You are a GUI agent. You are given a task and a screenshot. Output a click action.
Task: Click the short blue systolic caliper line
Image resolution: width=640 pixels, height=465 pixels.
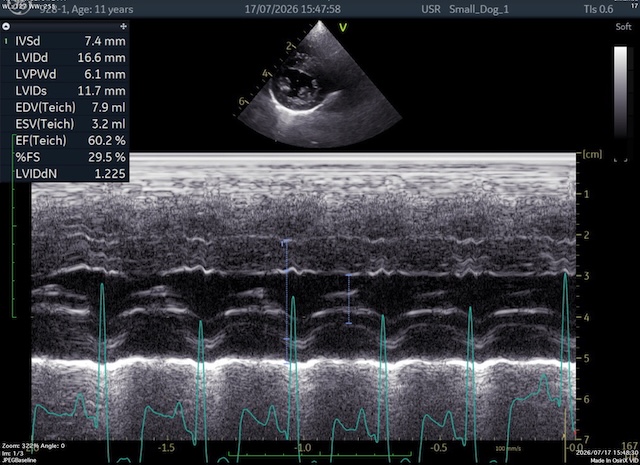pos(349,299)
